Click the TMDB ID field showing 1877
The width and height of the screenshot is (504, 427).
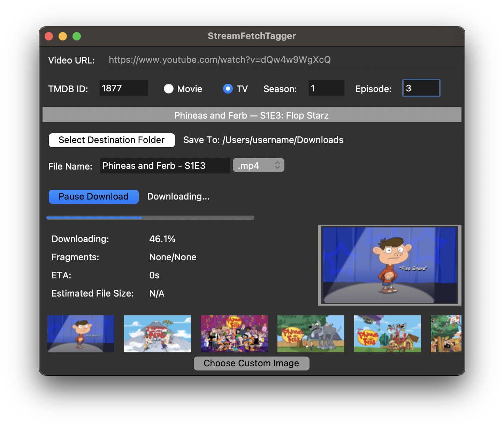pyautogui.click(x=124, y=88)
